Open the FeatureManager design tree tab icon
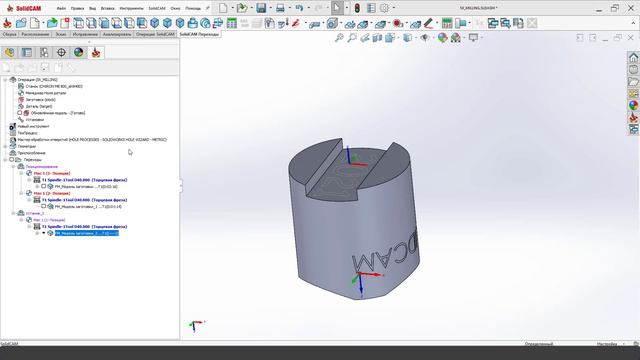The image size is (640, 360). [9, 52]
